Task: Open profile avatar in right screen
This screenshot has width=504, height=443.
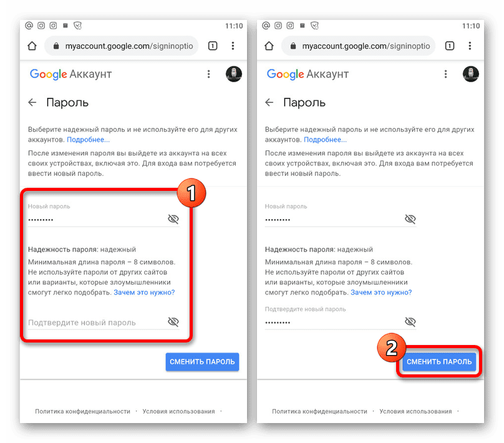Action: (x=470, y=74)
